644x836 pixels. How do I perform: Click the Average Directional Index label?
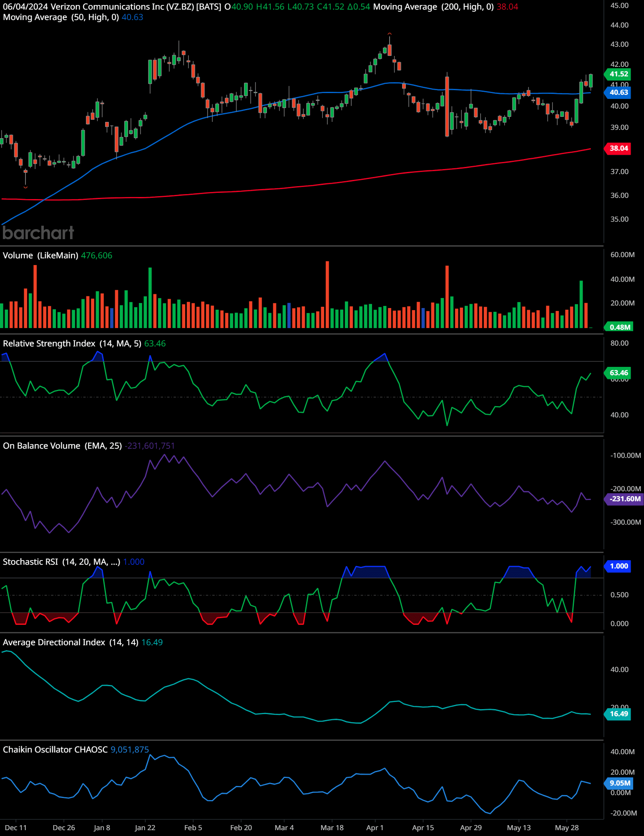coord(70,642)
